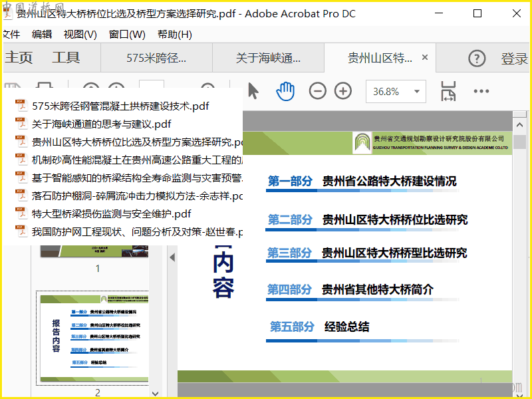
Task: Click heading 第二部分 贵州山区特大桥桥位比选研究
Action: click(x=368, y=220)
